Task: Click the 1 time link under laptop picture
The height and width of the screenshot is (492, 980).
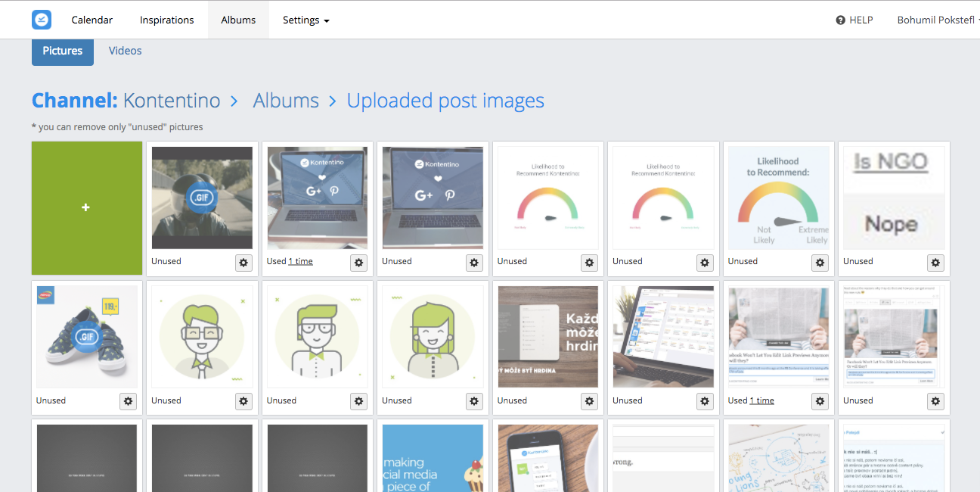Action: click(300, 261)
